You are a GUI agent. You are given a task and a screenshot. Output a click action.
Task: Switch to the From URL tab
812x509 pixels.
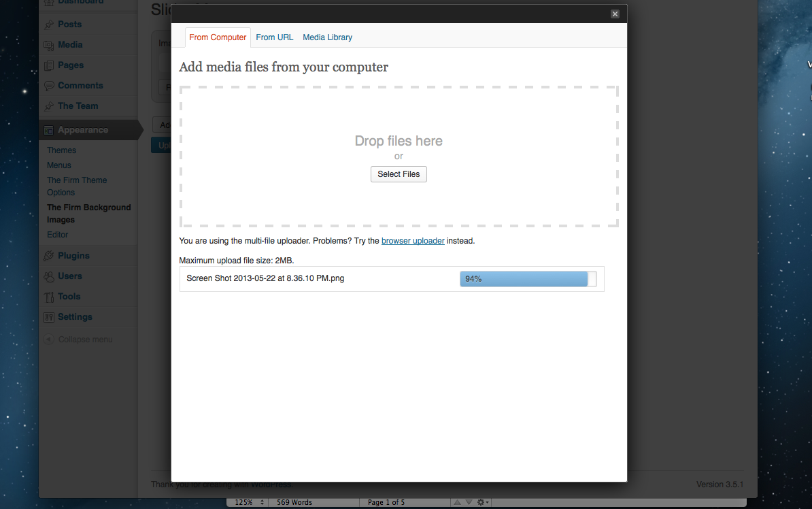[275, 37]
